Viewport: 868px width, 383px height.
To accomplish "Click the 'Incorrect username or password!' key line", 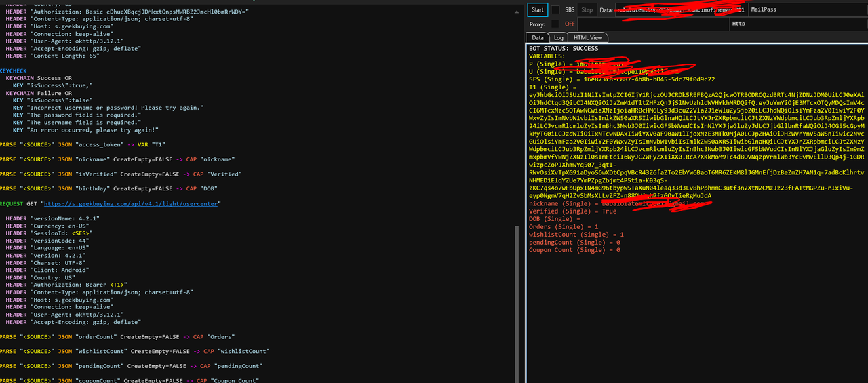I will (108, 108).
